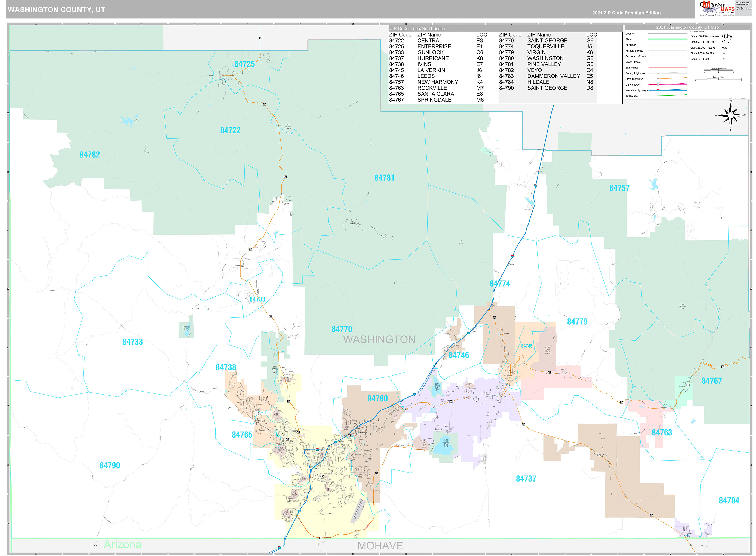The height and width of the screenshot is (556, 756).
Task: Click the 84738 ZIP label on the map
Action: (226, 367)
